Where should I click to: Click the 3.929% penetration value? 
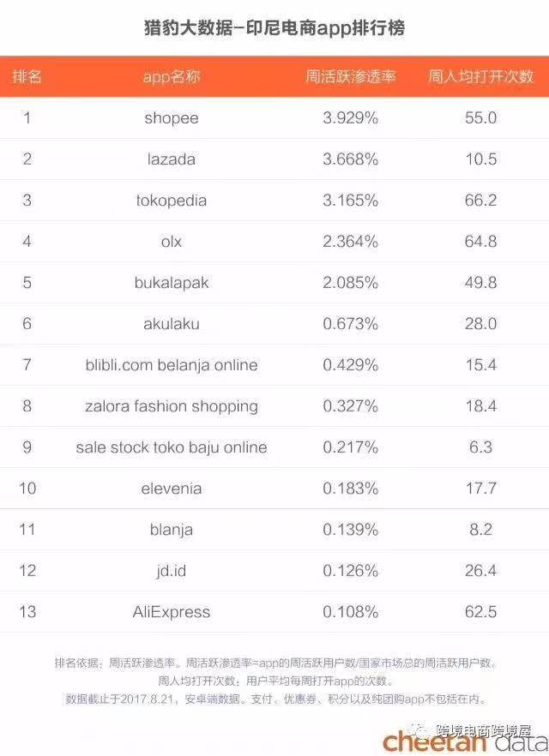[x=350, y=117]
